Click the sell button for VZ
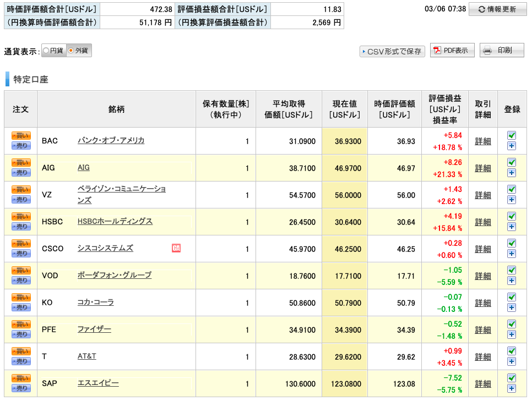The width and height of the screenshot is (532, 401). click(x=21, y=200)
